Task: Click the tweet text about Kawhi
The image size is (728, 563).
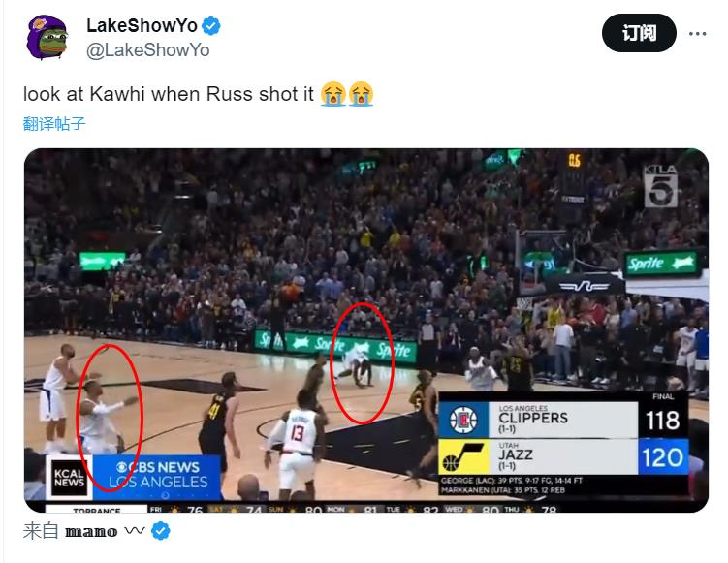Action: pos(169,94)
